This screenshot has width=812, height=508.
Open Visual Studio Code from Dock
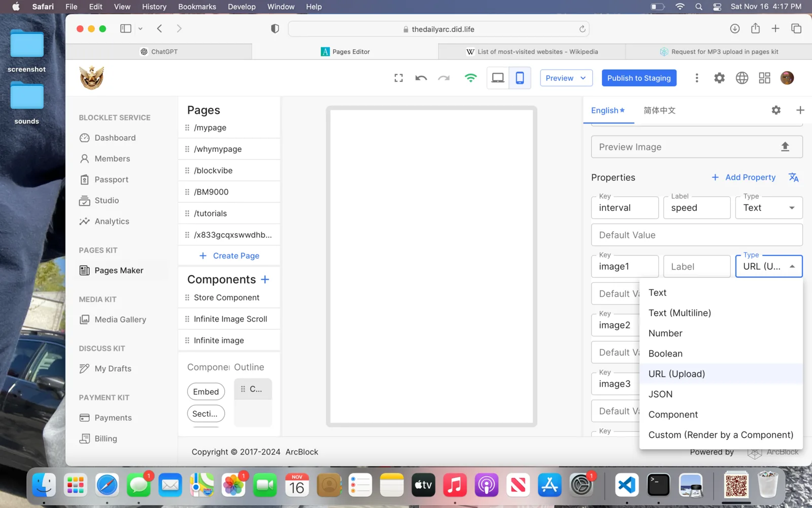coord(627,486)
